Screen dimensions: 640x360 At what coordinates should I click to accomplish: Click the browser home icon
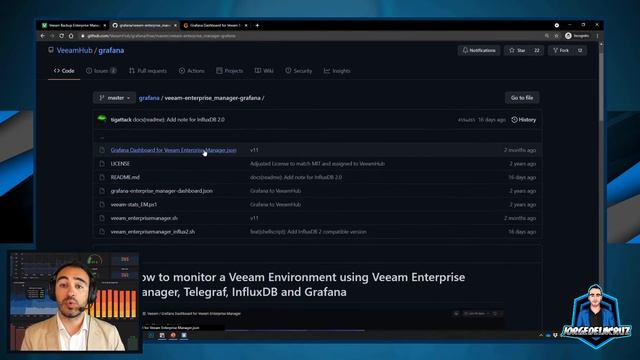tap(71, 36)
